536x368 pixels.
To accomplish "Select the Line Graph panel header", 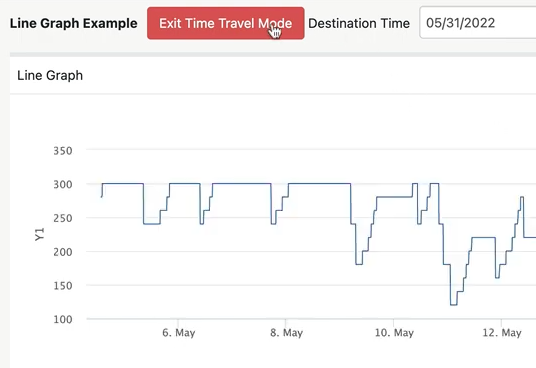I will click(273, 75).
